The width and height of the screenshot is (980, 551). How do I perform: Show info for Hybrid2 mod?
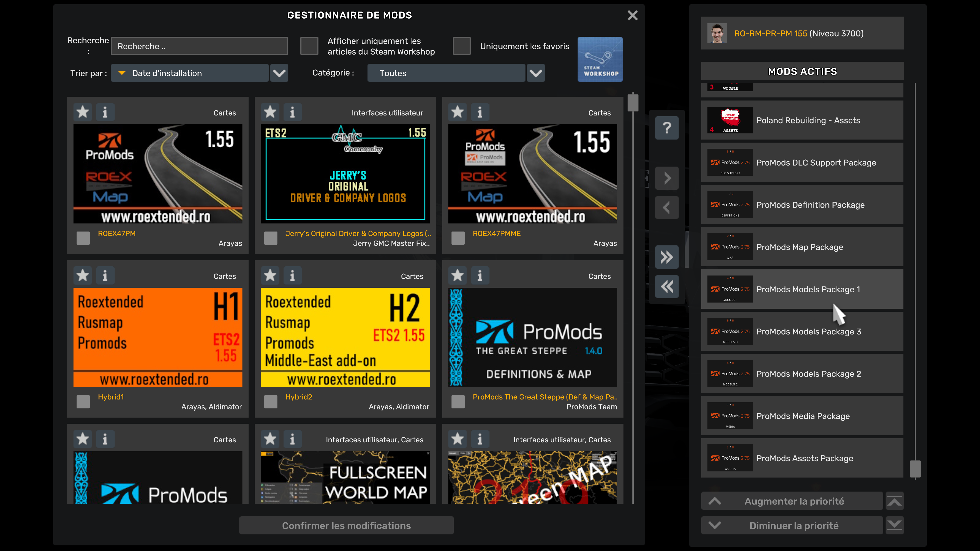tap(292, 276)
